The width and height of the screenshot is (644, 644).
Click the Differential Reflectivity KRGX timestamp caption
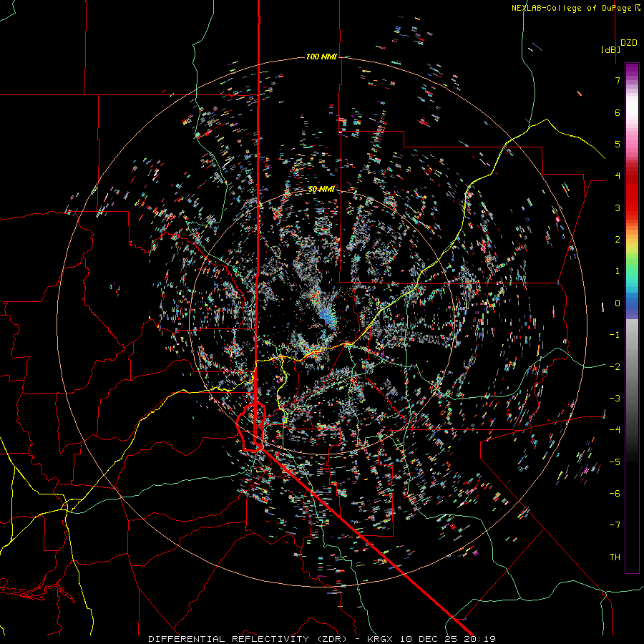(322, 639)
